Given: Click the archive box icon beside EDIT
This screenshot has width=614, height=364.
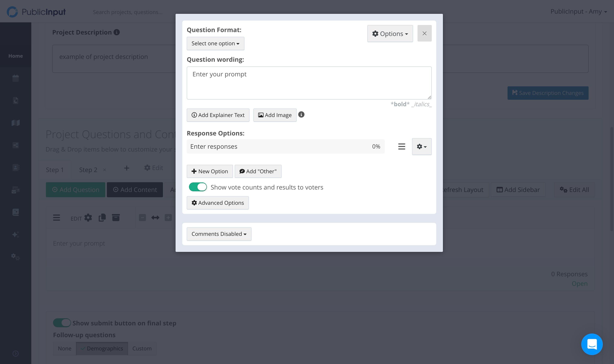Looking at the screenshot, I should 116,218.
